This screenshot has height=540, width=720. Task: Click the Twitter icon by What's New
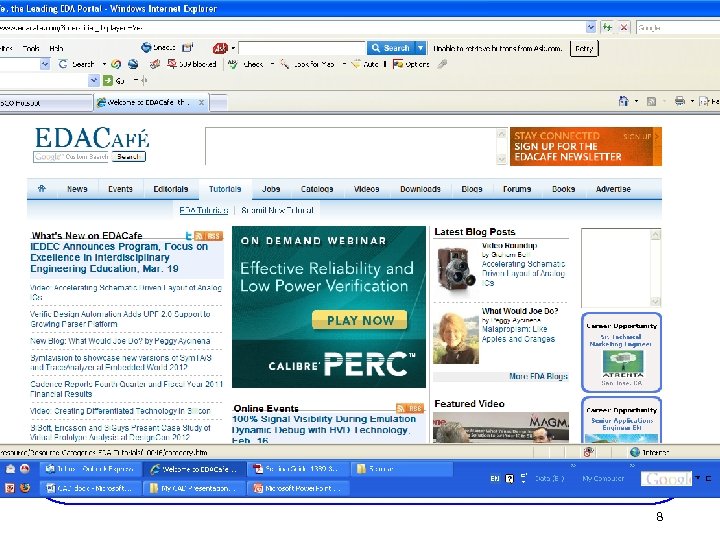[188, 236]
